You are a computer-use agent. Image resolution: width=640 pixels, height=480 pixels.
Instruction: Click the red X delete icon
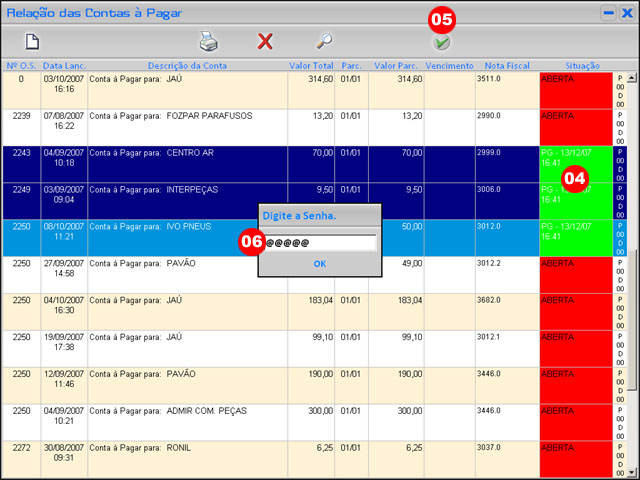265,41
